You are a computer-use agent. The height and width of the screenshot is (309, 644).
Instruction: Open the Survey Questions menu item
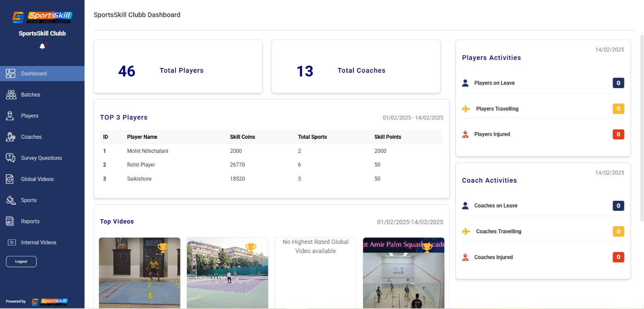tap(41, 158)
